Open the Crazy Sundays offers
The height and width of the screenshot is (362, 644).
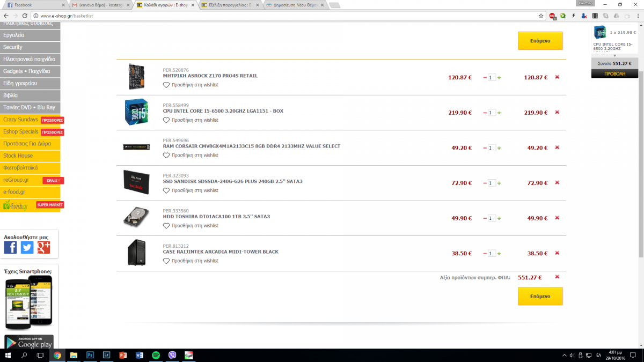(x=30, y=120)
